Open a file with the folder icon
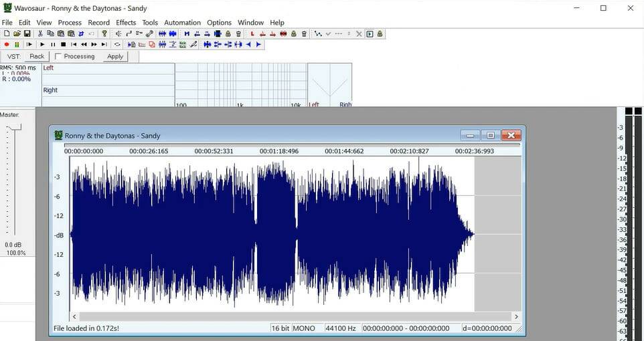The width and height of the screenshot is (644, 341). point(17,33)
